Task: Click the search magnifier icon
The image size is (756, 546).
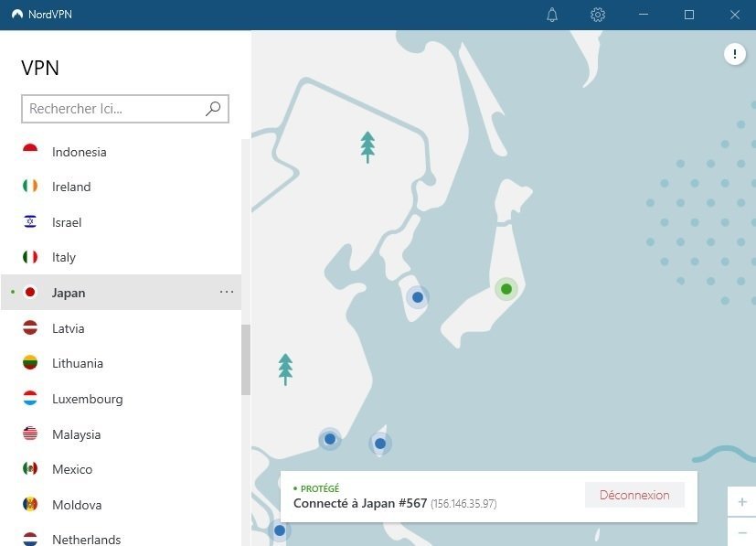Action: [x=213, y=109]
